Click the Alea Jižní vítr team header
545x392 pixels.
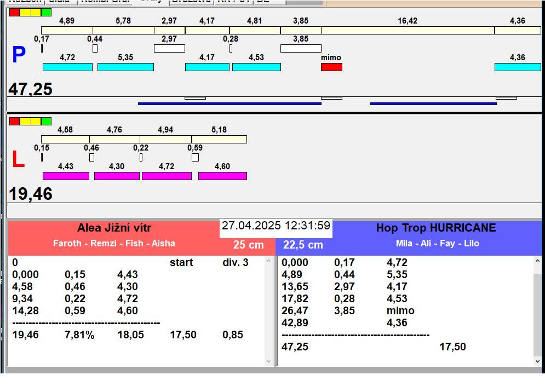pyautogui.click(x=114, y=228)
